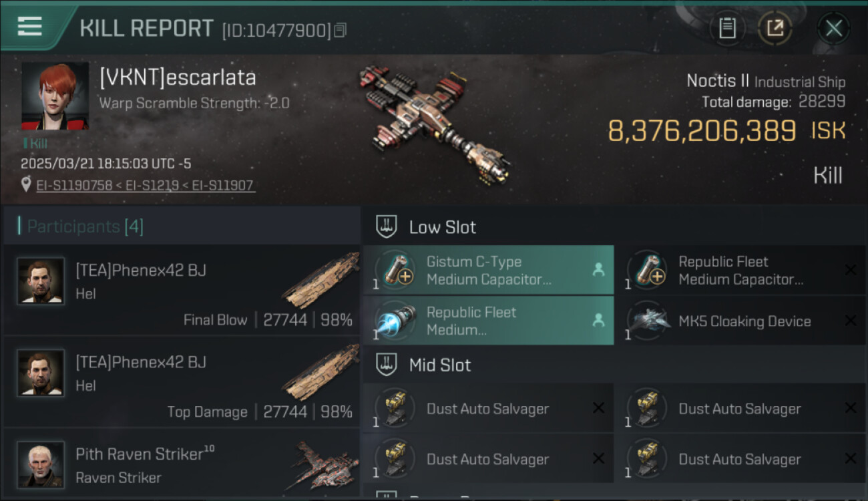Collapse the Low Slot section
Screen dimensions: 868x501
(387, 226)
